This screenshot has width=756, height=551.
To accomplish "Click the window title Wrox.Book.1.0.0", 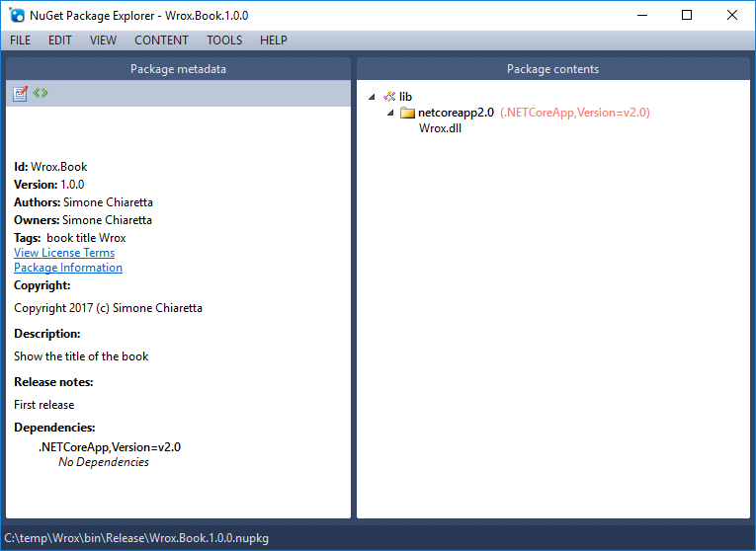I will point(207,16).
